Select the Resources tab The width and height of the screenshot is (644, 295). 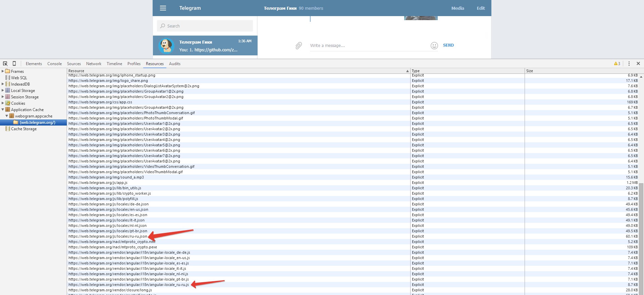click(x=155, y=64)
